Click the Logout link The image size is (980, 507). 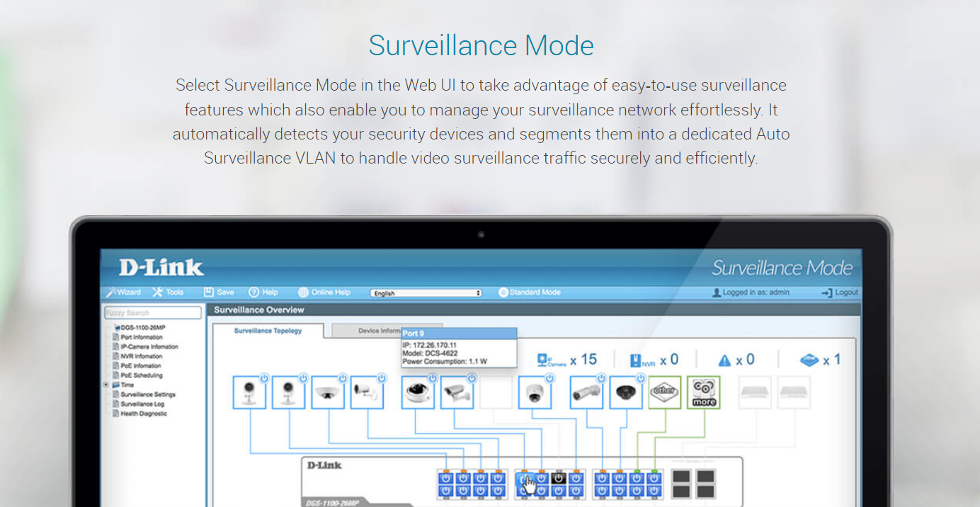840,292
